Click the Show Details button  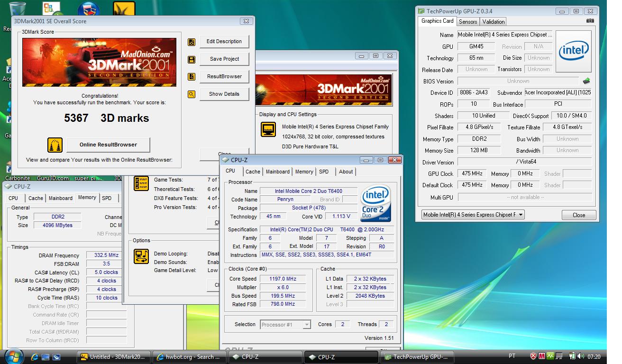(224, 94)
